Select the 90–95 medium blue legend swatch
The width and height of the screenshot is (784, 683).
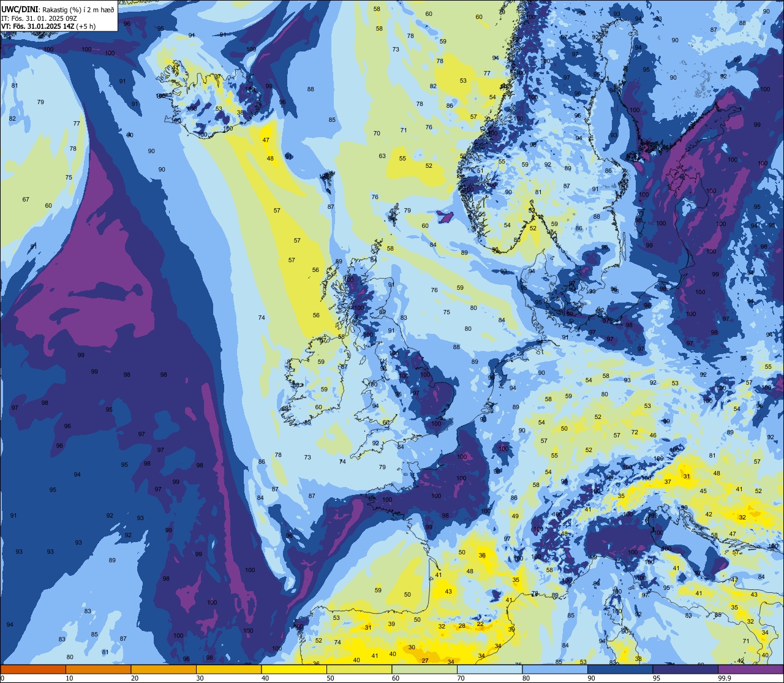point(620,669)
